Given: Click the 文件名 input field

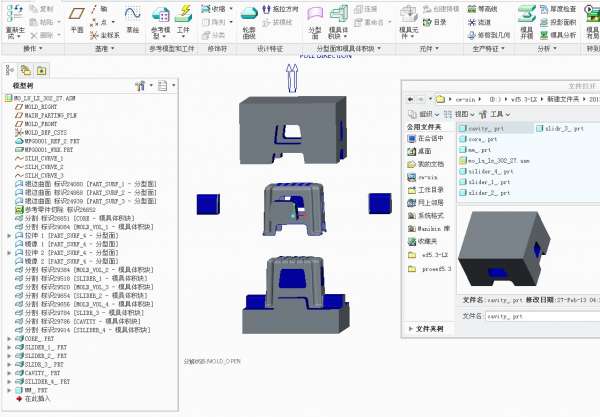Looking at the screenshot, I should click(x=543, y=316).
